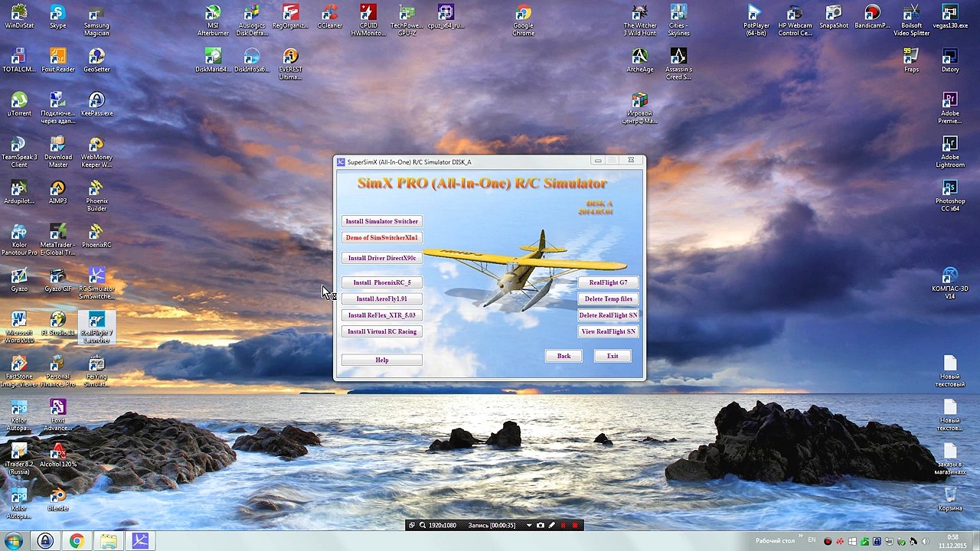This screenshot has height=551, width=980.
Task: Select TeamSpeak 3 Client icon
Action: coord(19,152)
